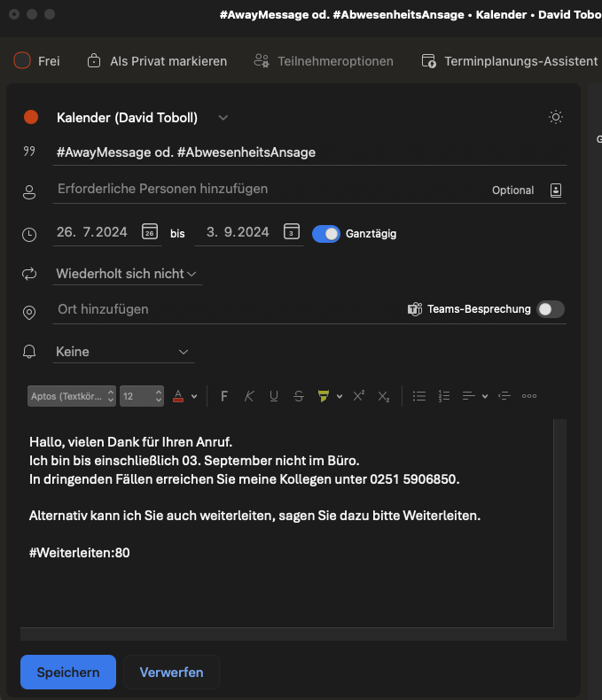The image size is (602, 700).
Task: Turn off the Ganztägig all-day toggle
Action: [326, 234]
